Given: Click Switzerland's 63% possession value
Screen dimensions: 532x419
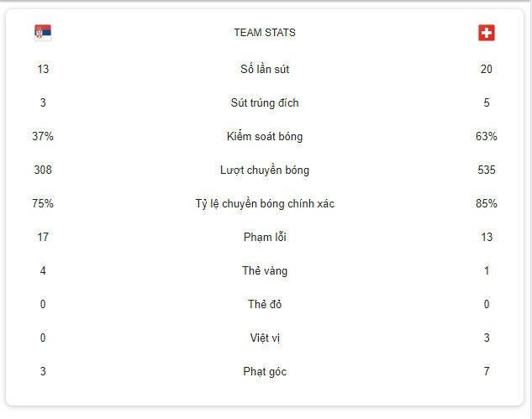Looking at the screenshot, I should (x=487, y=136).
